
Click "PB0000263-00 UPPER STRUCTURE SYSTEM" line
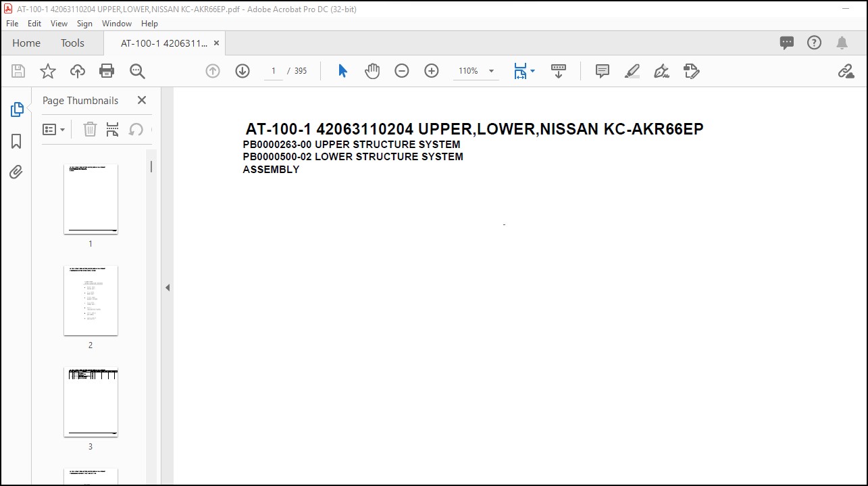tap(351, 145)
